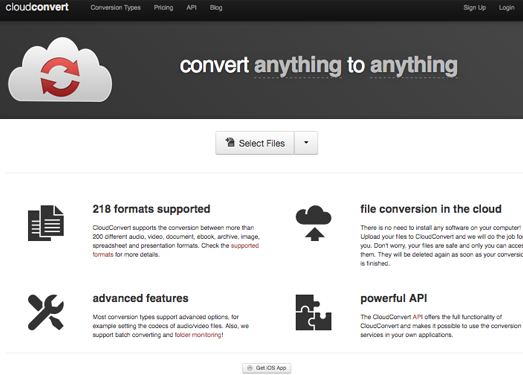Screen dimensions: 523x375
Task: Visit the Blog link
Action: [216, 7]
